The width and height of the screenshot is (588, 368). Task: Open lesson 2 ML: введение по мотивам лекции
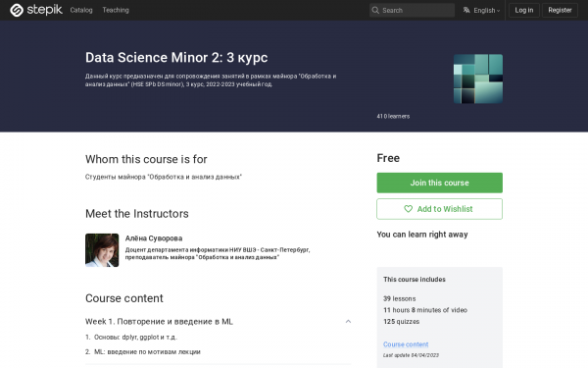[x=147, y=352]
